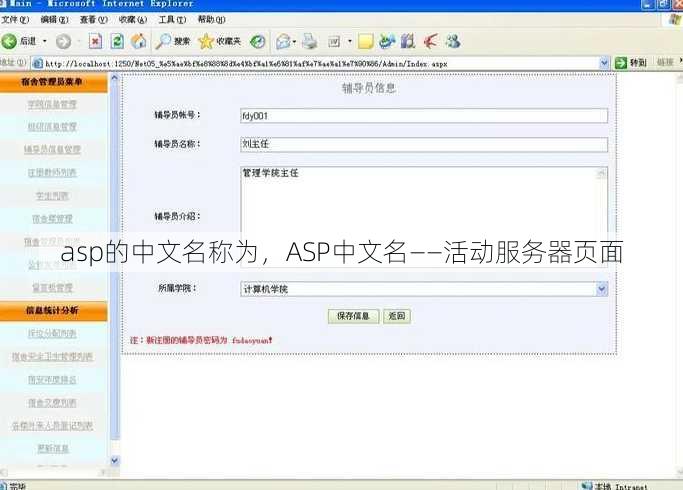Open the 搜索 search magnifier
Viewport: 683px width, 490px height.
click(x=173, y=41)
